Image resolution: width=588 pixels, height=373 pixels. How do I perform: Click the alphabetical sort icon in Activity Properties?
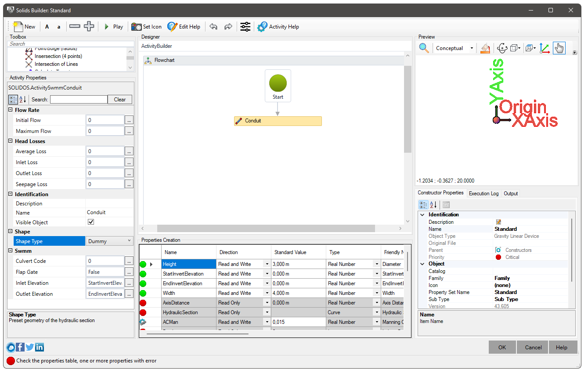tap(23, 100)
